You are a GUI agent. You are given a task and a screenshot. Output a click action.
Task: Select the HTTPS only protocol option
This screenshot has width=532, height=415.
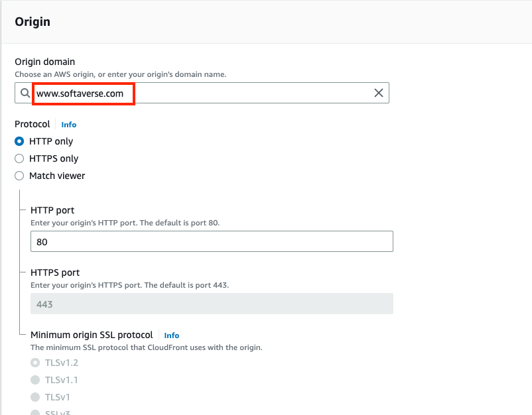(x=21, y=158)
